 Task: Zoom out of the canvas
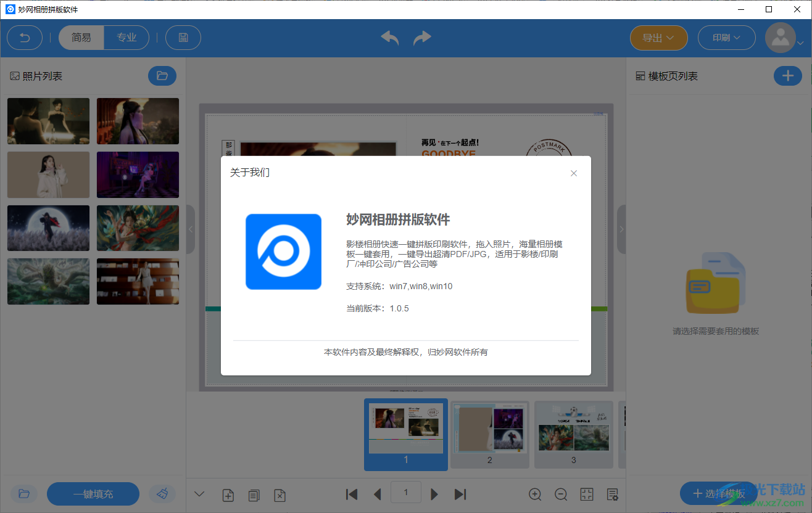point(561,494)
